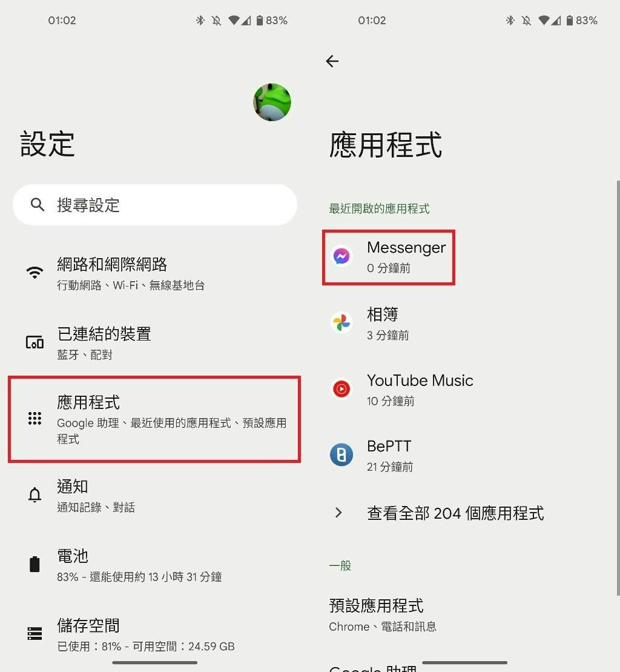The height and width of the screenshot is (672, 620).
Task: Open the BePTT blue app icon
Action: pyautogui.click(x=341, y=454)
